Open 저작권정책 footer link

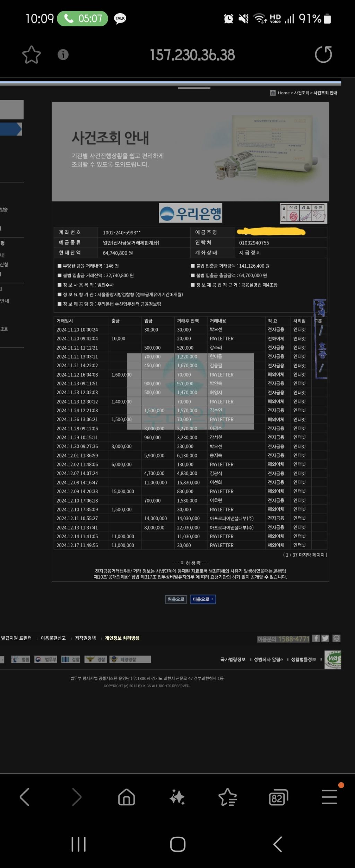pyautogui.click(x=85, y=638)
